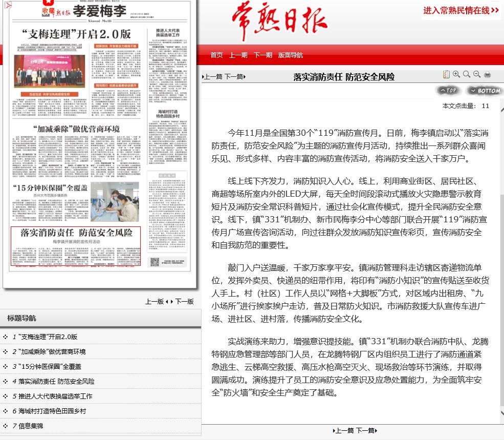The image size is (504, 440).
Task: Click the QR code on the newspaper page
Action: point(155,262)
